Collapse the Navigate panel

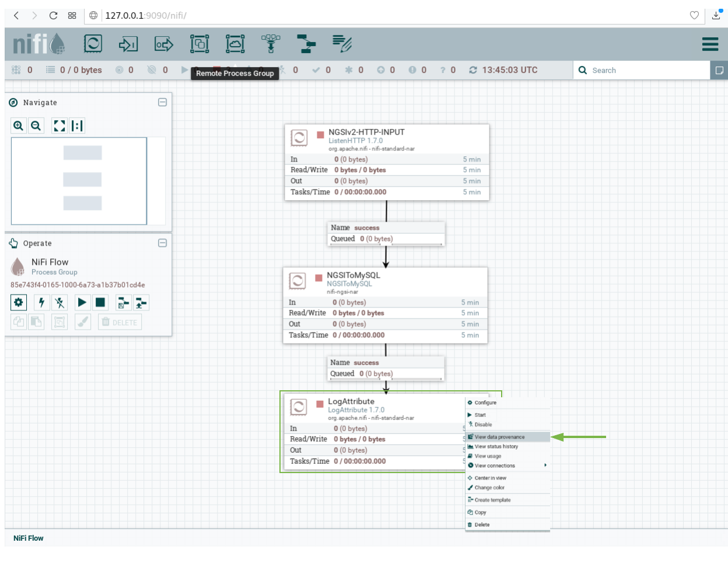tap(162, 102)
